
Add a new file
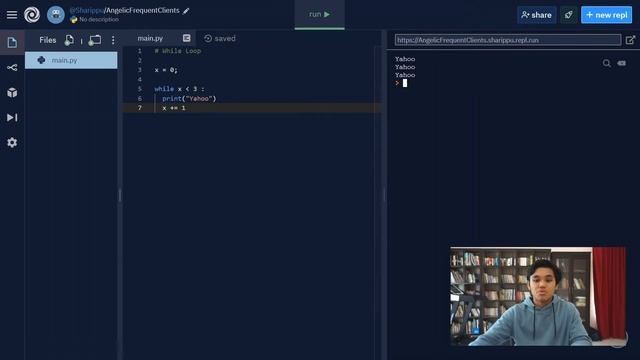[69, 40]
